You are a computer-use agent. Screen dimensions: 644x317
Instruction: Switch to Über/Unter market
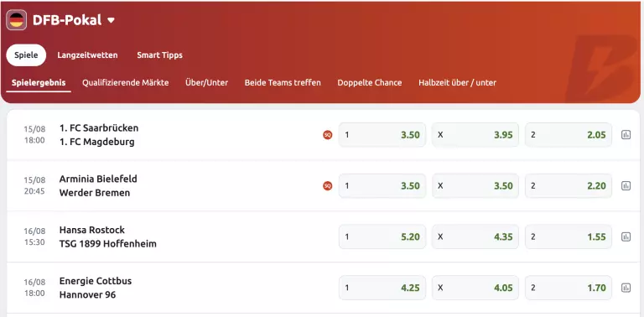coord(206,82)
